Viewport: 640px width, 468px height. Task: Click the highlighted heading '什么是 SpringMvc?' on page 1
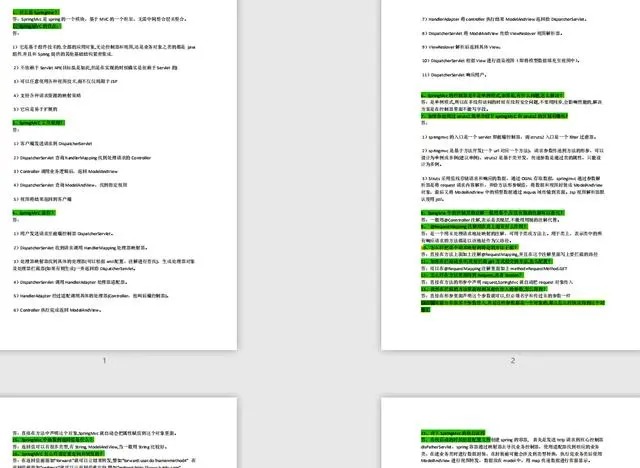36,12
